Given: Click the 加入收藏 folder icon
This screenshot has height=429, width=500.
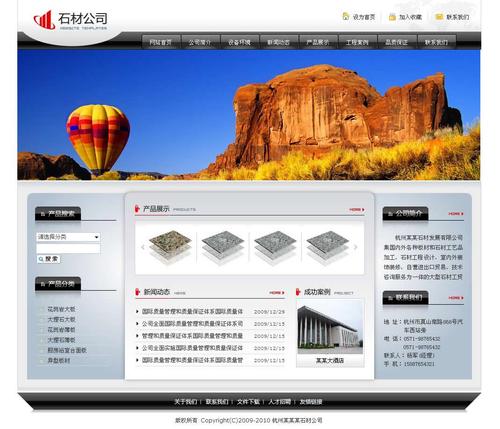Looking at the screenshot, I should [392, 17].
